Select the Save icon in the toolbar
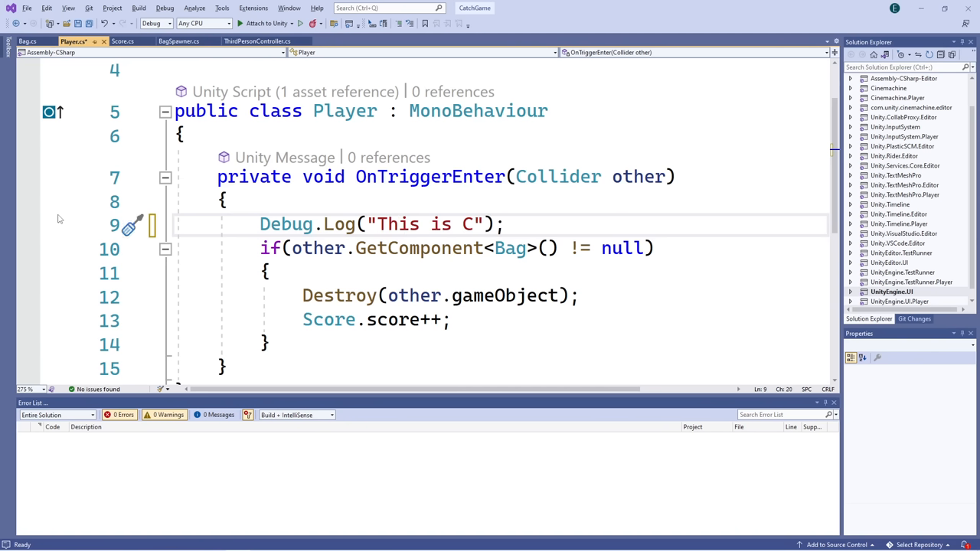Screen dimensions: 980x551 pos(77,23)
